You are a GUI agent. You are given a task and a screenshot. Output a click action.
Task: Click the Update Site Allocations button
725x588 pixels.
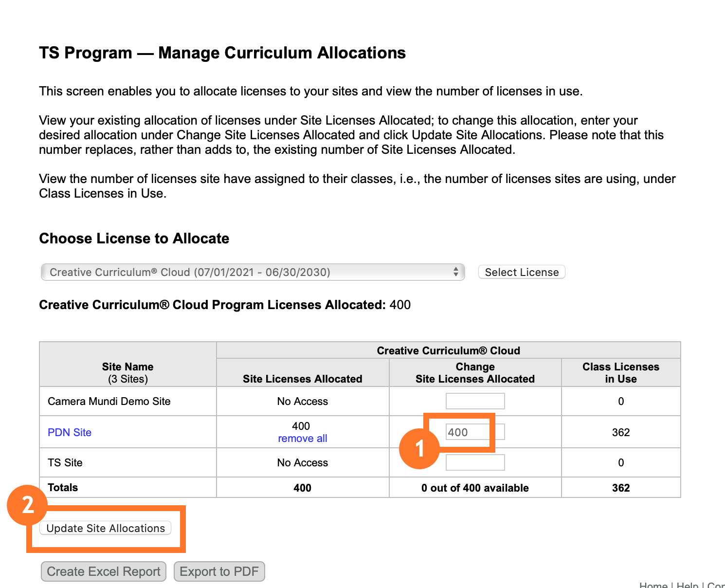point(105,528)
